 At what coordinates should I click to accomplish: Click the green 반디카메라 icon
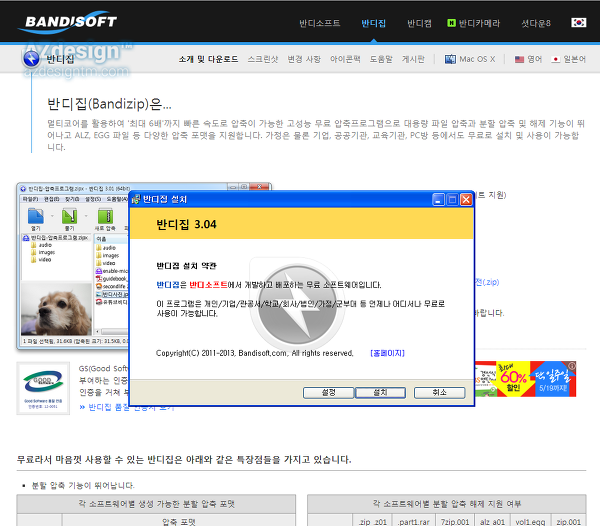click(451, 23)
